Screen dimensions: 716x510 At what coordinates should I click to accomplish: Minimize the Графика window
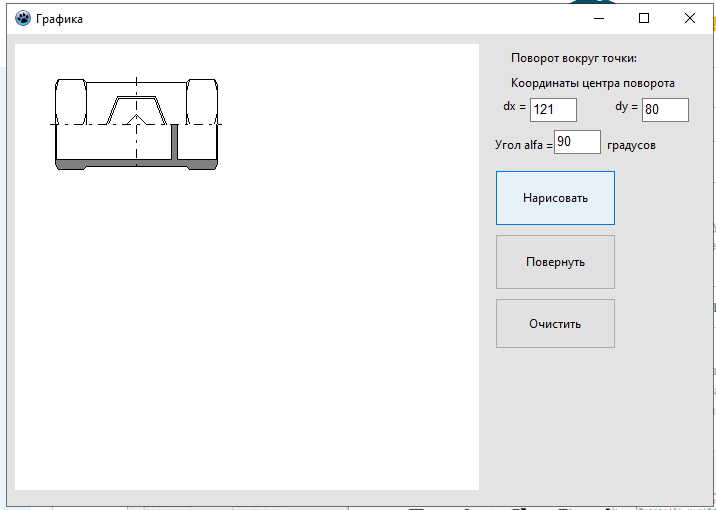pos(599,19)
